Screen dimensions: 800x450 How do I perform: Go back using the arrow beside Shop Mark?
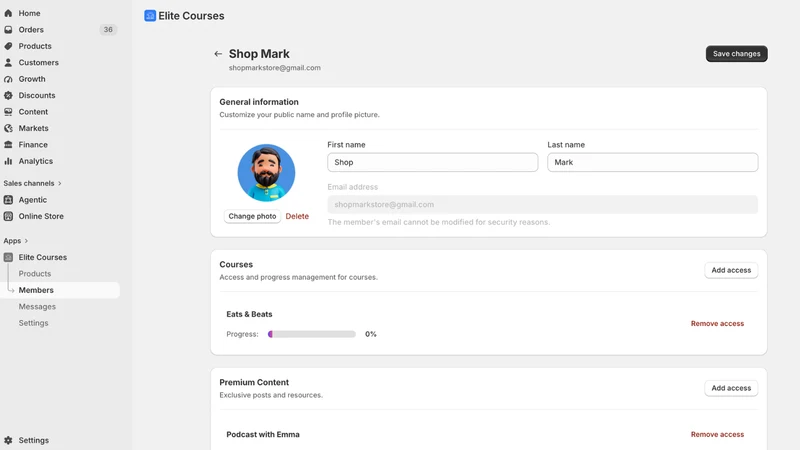218,54
